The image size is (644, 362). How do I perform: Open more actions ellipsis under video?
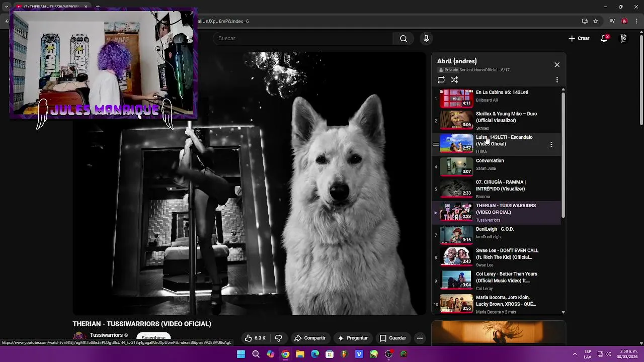(x=420, y=338)
